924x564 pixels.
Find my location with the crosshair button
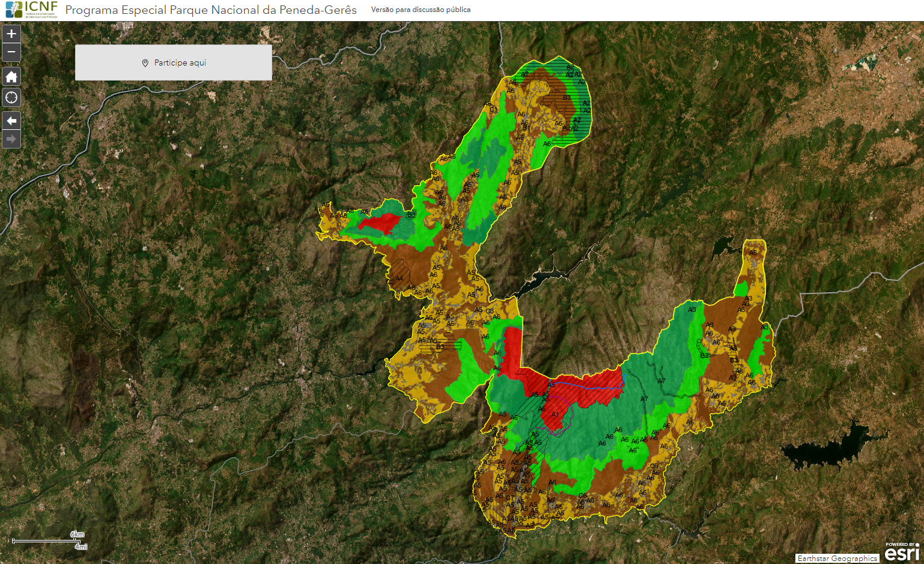(11, 97)
